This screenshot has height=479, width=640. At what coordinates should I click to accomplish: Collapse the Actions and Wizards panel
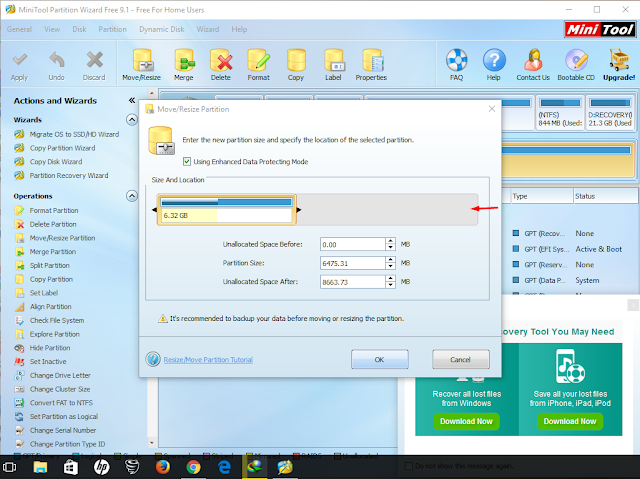[131, 100]
